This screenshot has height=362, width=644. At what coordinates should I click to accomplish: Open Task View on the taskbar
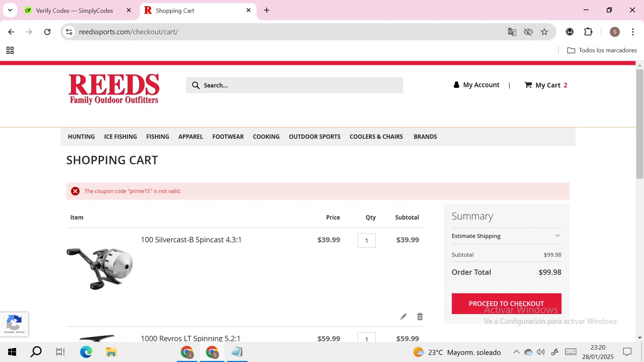pos(60,352)
